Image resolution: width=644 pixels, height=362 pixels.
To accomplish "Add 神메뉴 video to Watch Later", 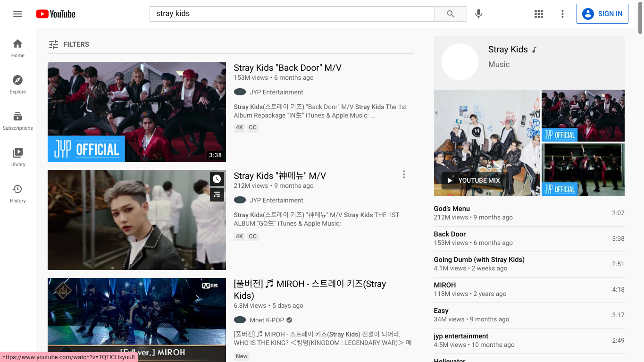I will (x=217, y=179).
